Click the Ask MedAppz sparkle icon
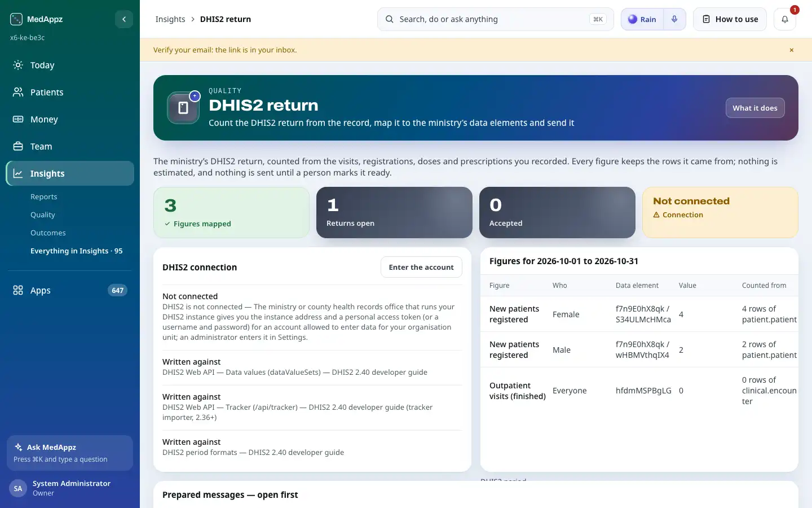Image resolution: width=812 pixels, height=508 pixels. [x=19, y=447]
